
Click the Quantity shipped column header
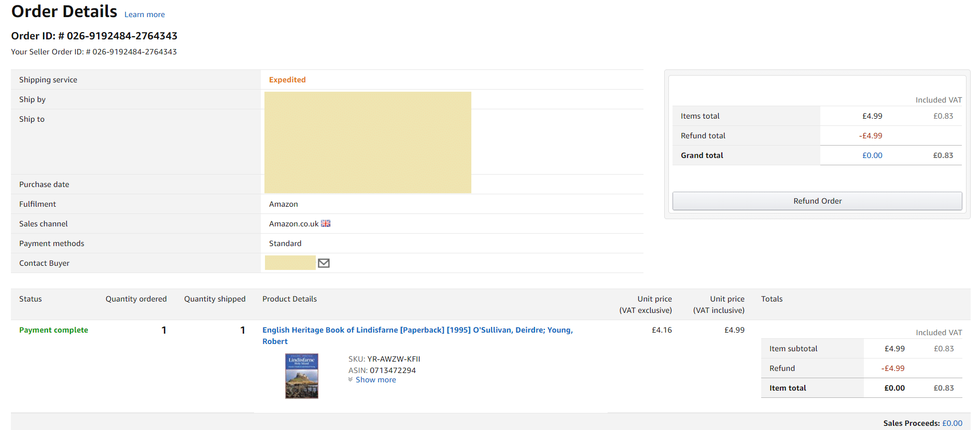215,299
